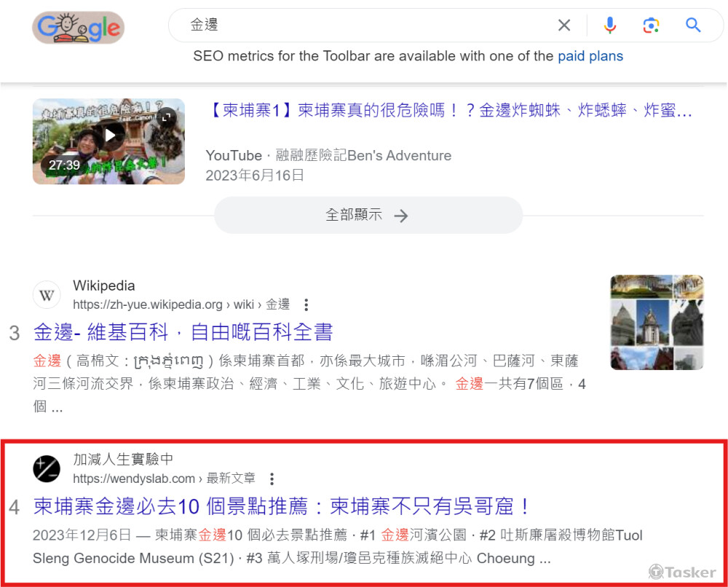The width and height of the screenshot is (728, 587).
Task: Click the 加減人生實驗中 site favicon
Action: point(47,468)
